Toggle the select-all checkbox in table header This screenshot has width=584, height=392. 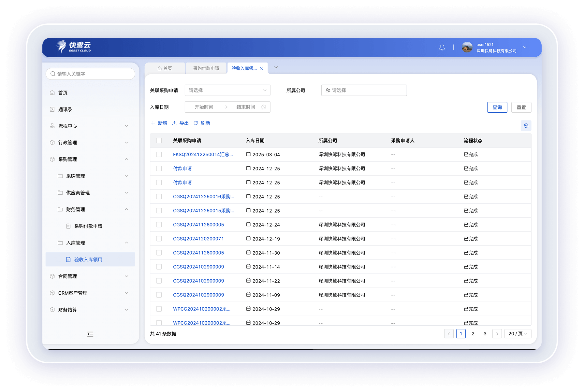tap(159, 141)
